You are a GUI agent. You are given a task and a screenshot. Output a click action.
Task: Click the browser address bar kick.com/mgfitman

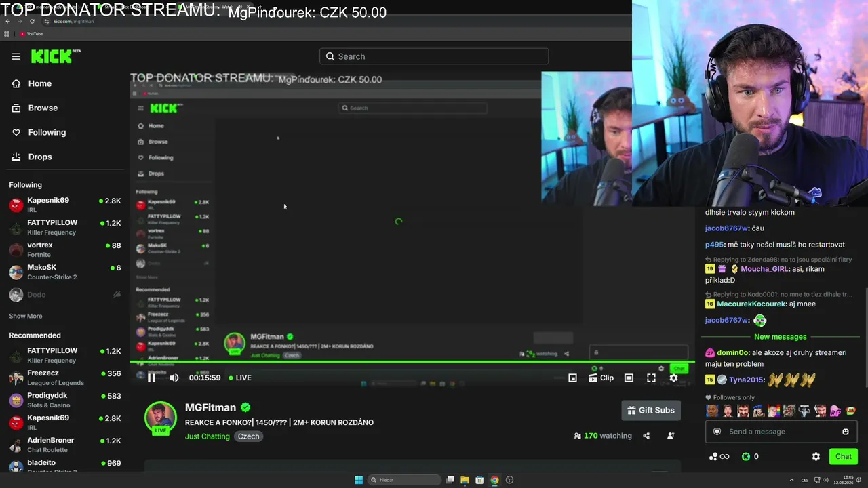click(x=73, y=21)
